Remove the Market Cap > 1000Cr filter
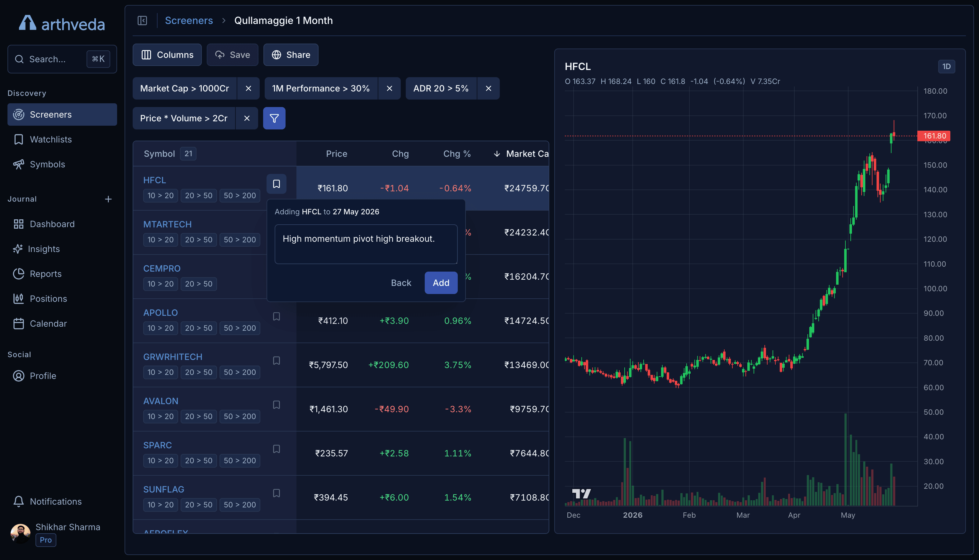The width and height of the screenshot is (979, 560). [248, 88]
